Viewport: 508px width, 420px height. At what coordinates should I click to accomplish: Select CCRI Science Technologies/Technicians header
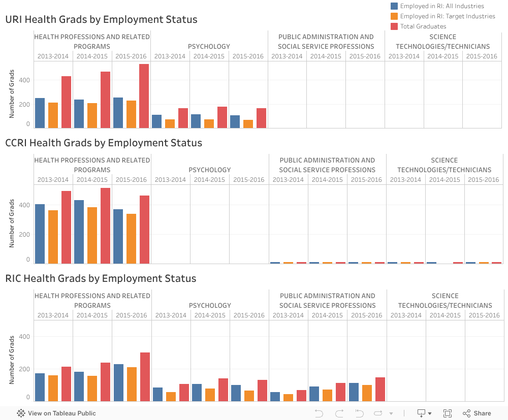click(444, 165)
